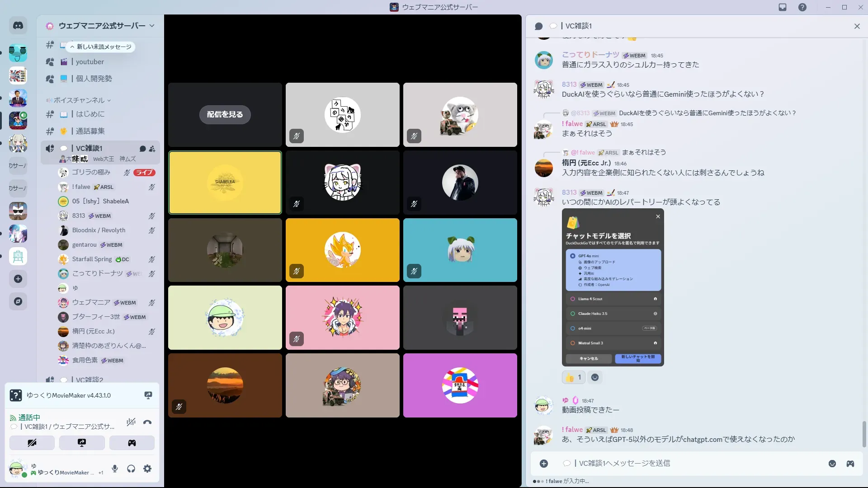868x488 pixels.
Task: Open the 通話募集 channel
Action: pos(90,131)
